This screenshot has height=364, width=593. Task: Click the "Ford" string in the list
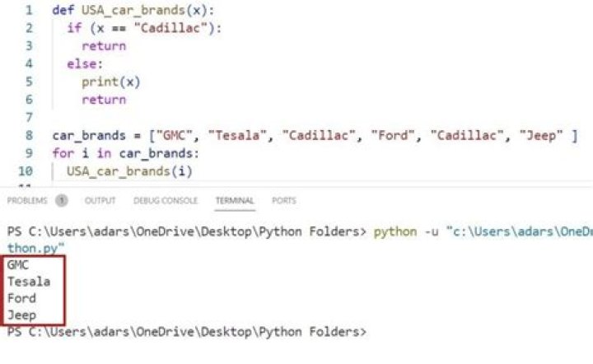392,135
